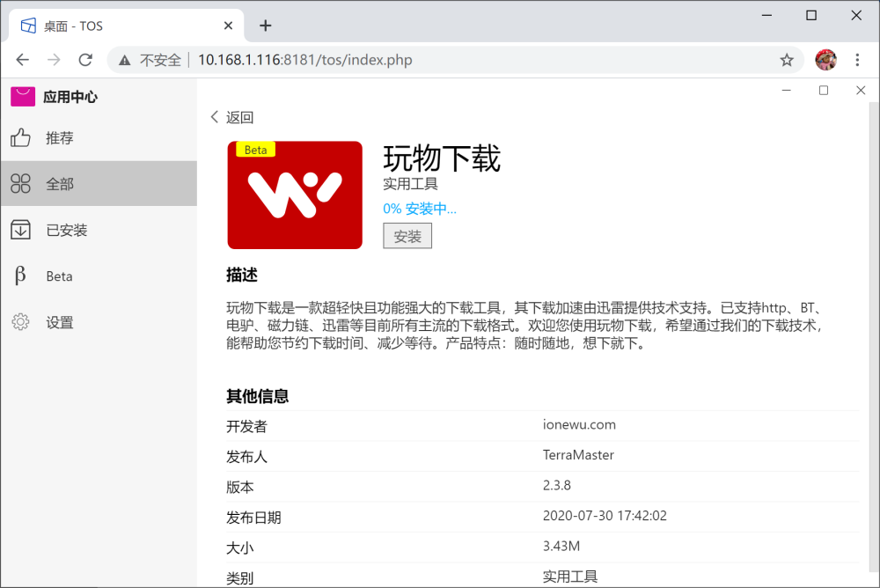This screenshot has width=880, height=588.
Task: Open the Chrome profile avatar
Action: 825,60
